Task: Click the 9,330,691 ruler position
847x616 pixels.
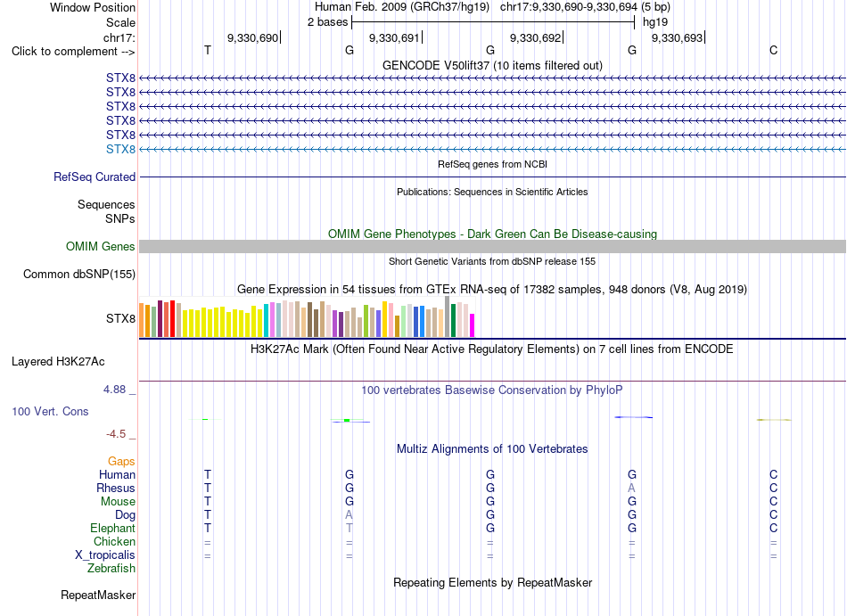Action: pos(394,37)
